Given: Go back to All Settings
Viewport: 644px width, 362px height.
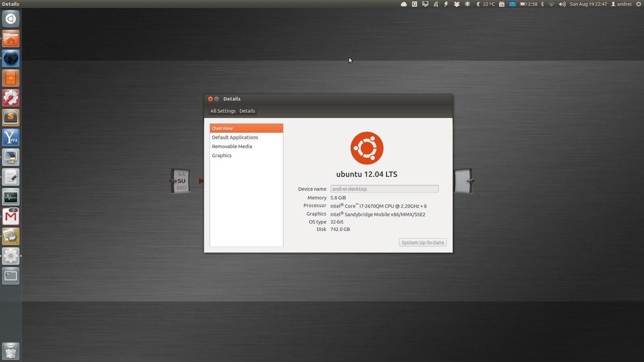Looking at the screenshot, I should point(223,111).
